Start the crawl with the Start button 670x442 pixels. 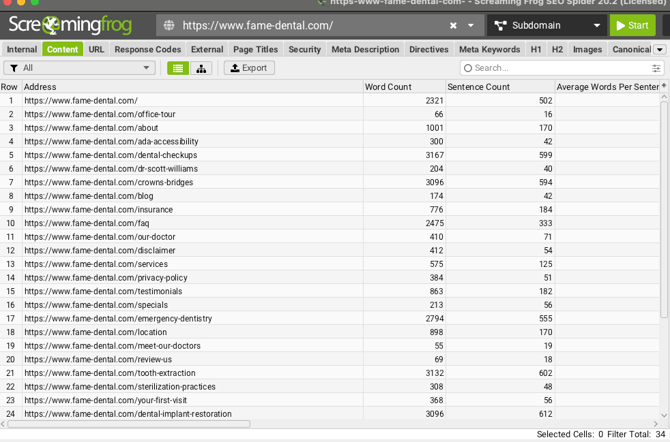(632, 26)
